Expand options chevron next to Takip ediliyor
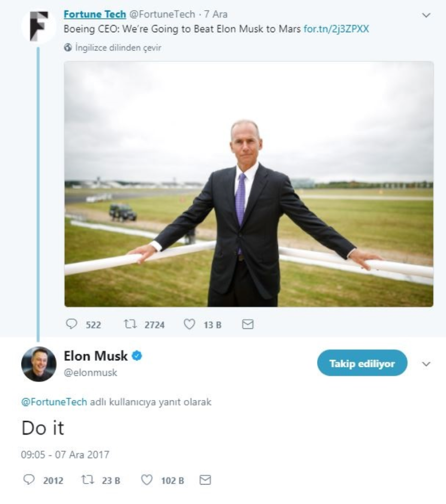 [426, 364]
